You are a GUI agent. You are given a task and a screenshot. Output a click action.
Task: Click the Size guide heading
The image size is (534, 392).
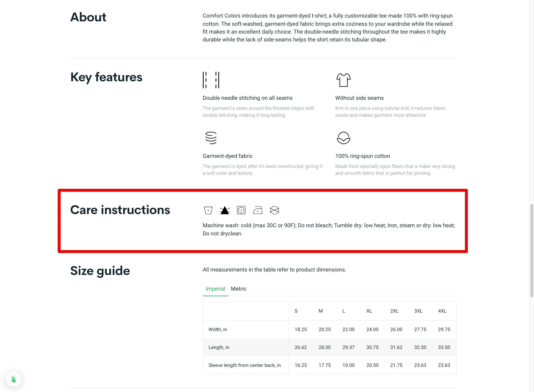[x=100, y=271]
